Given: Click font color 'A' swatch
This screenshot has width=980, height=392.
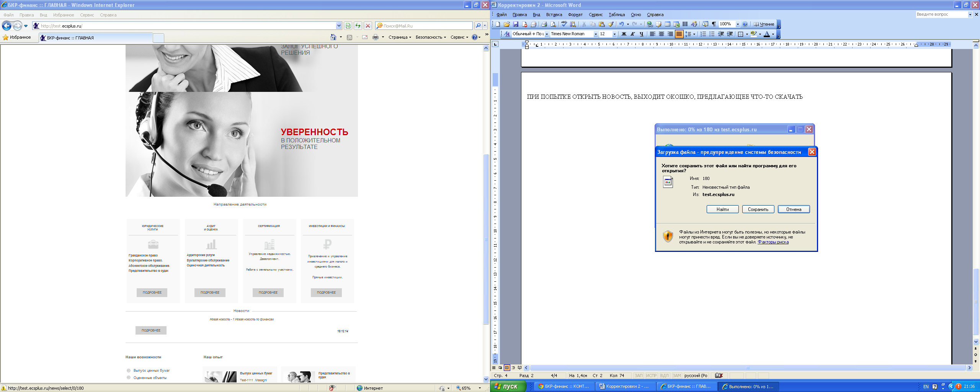Looking at the screenshot, I should [767, 34].
